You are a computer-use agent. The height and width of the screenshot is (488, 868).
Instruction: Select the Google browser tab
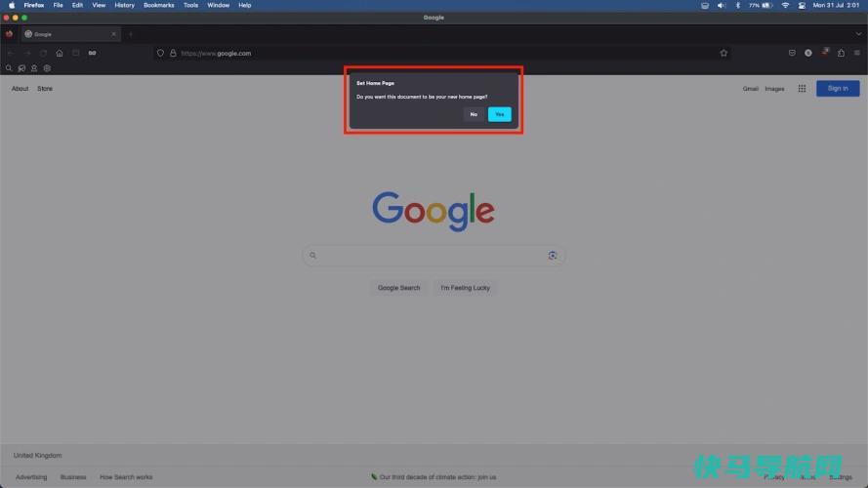click(69, 34)
